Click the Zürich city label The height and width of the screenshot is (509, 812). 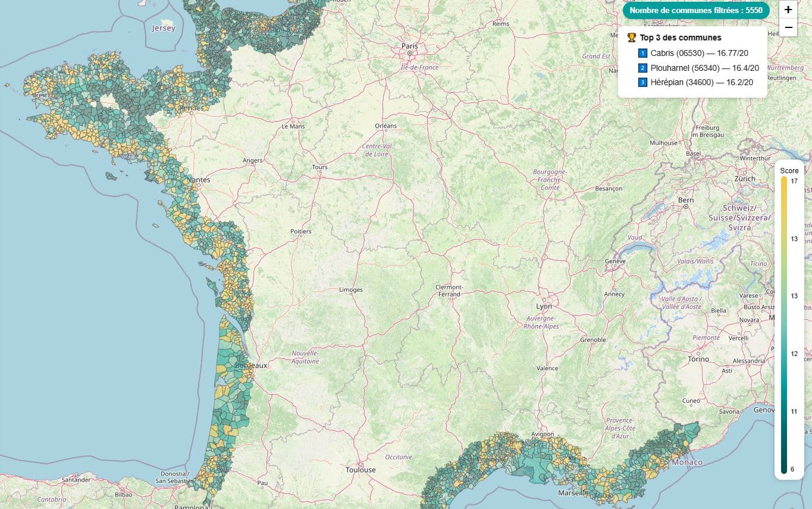point(745,179)
